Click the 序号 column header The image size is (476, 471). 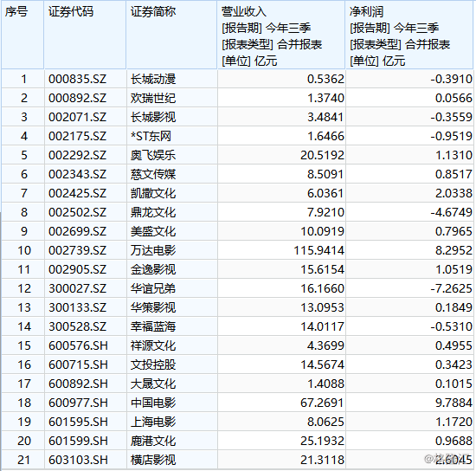tap(23, 35)
